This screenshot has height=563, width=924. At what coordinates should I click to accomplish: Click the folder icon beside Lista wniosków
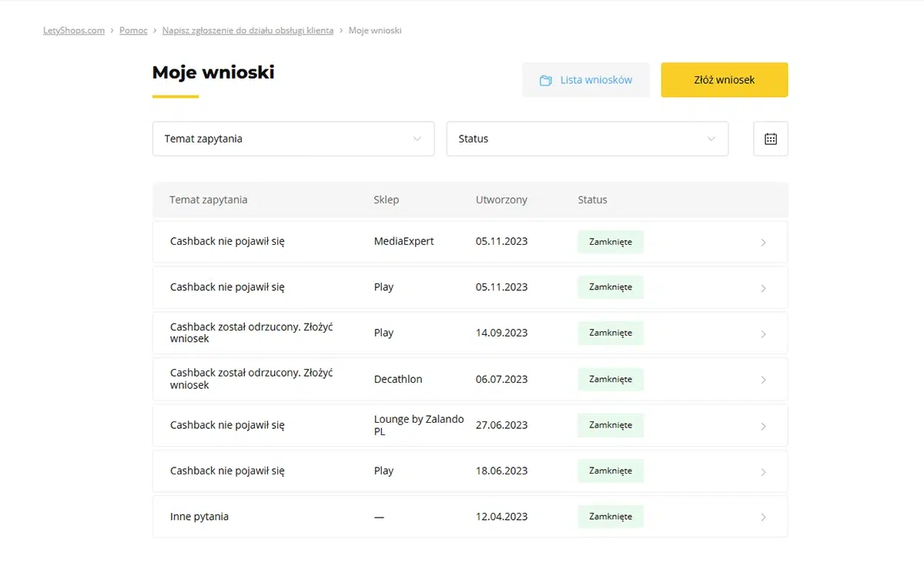(547, 79)
